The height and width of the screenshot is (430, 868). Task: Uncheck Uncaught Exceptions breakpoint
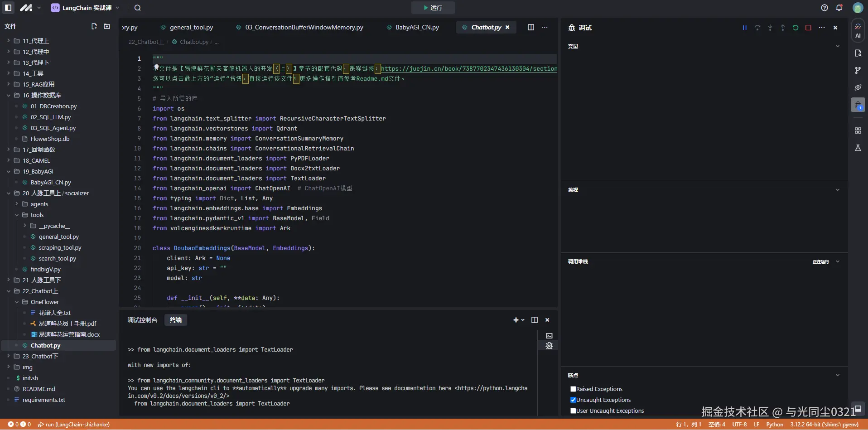(x=573, y=400)
